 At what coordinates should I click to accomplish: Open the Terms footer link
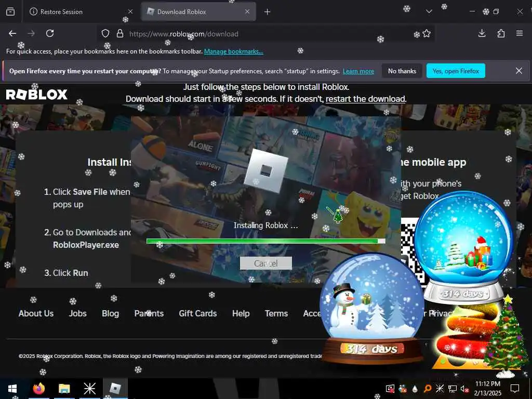[x=276, y=313]
